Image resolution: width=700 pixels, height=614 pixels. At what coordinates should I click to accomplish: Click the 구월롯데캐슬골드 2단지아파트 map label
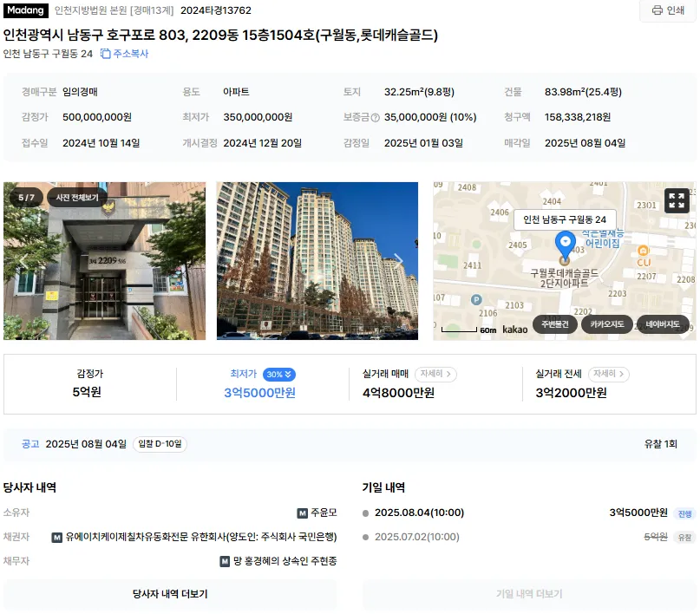[x=565, y=278]
